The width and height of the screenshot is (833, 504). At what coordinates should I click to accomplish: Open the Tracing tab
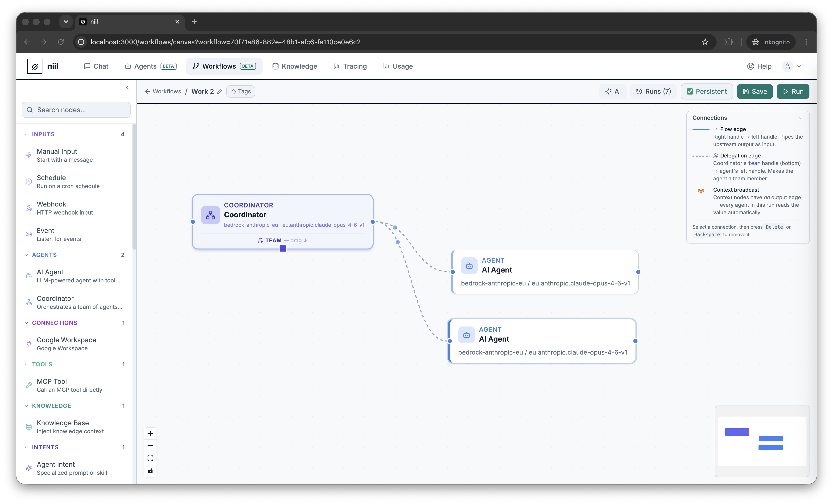[x=350, y=66]
